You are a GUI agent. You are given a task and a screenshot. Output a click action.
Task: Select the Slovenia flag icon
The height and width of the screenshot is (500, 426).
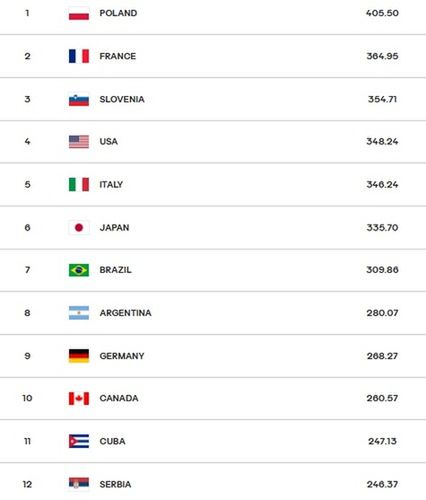coord(79,99)
